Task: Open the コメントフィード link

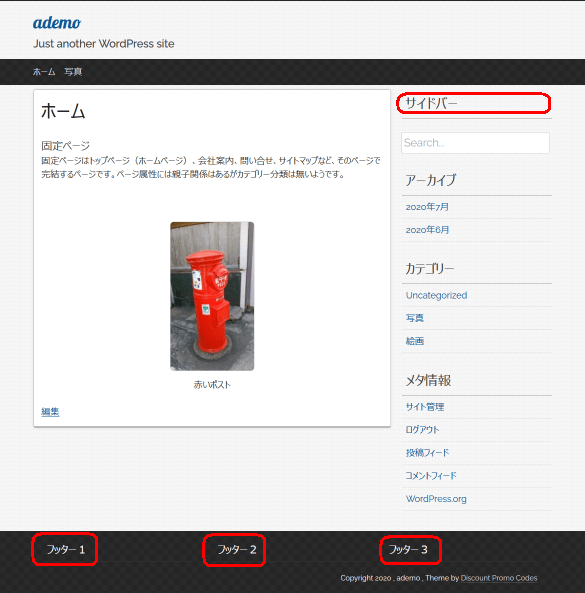Action: coord(431,476)
